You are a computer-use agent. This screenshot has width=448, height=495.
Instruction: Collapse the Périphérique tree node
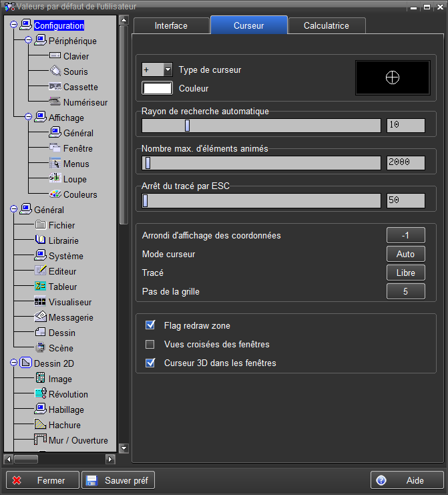coord(28,41)
